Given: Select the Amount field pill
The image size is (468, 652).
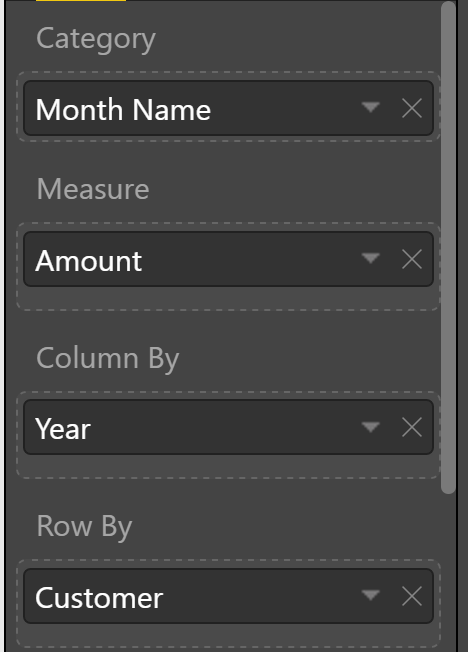Looking at the screenshot, I should pos(228,259).
